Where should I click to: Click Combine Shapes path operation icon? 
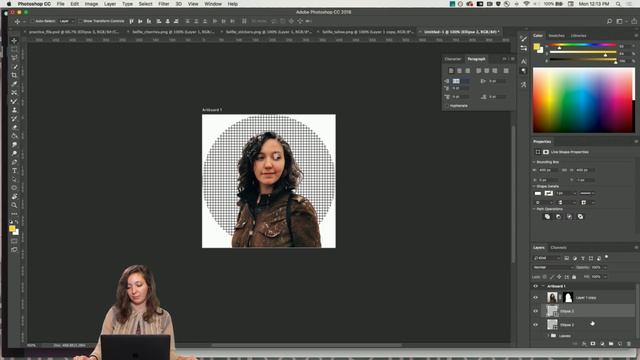547,217
